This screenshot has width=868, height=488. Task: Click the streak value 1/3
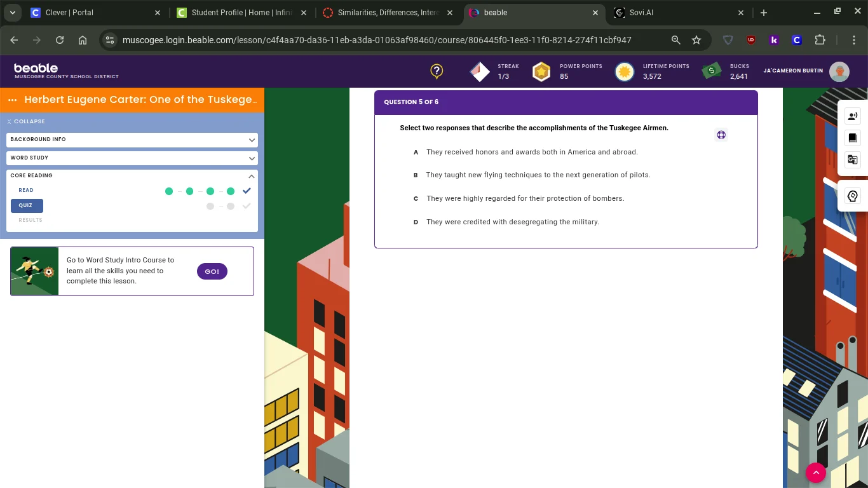coord(503,76)
